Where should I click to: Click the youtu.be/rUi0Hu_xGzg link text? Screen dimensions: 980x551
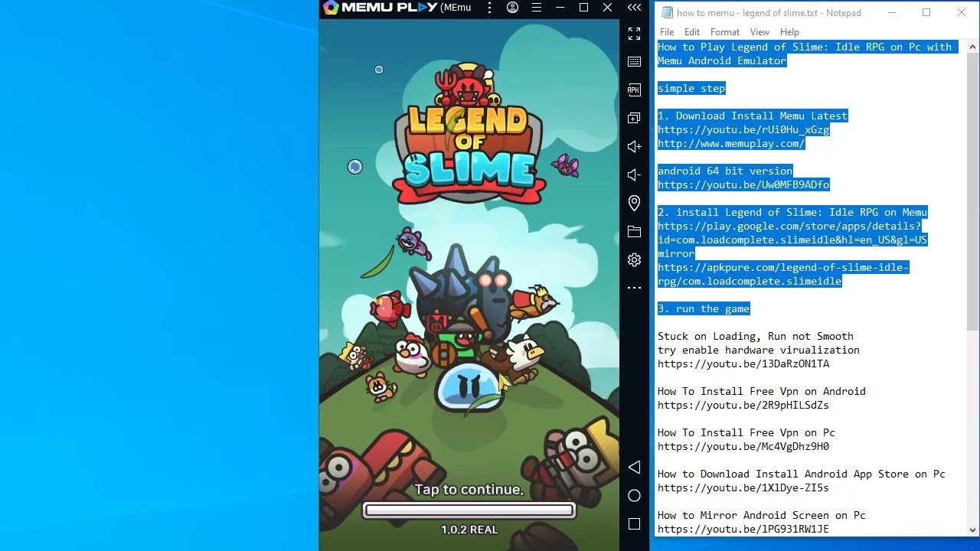click(743, 129)
